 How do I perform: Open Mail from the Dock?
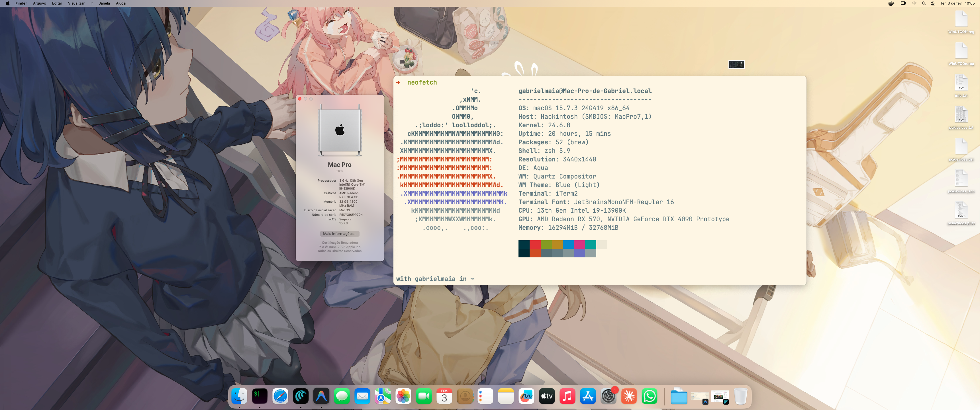[x=363, y=396]
